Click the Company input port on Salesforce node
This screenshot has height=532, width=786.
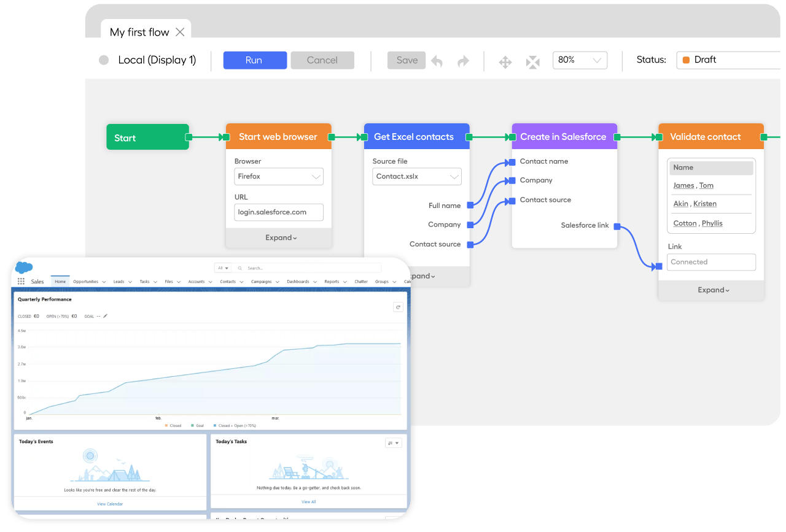click(x=512, y=180)
